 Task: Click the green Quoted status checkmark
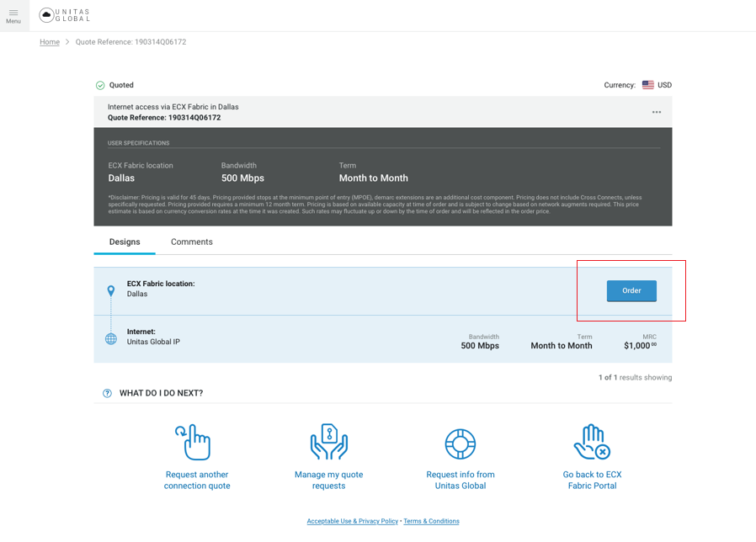point(100,85)
